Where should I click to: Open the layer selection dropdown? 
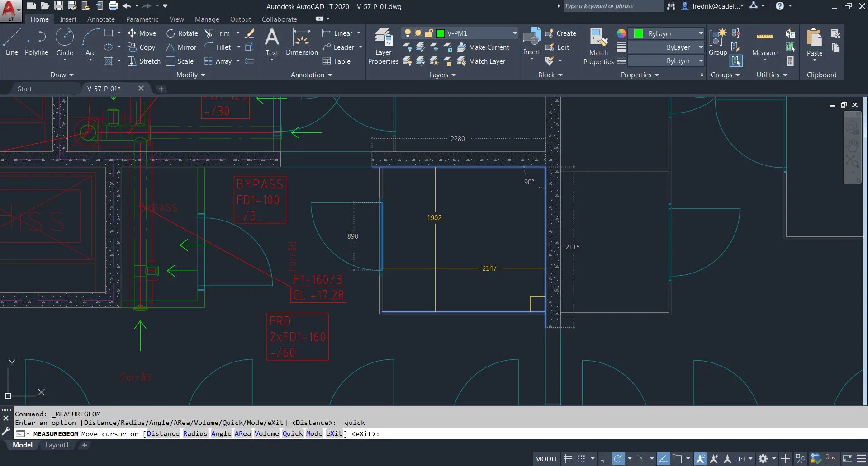514,33
